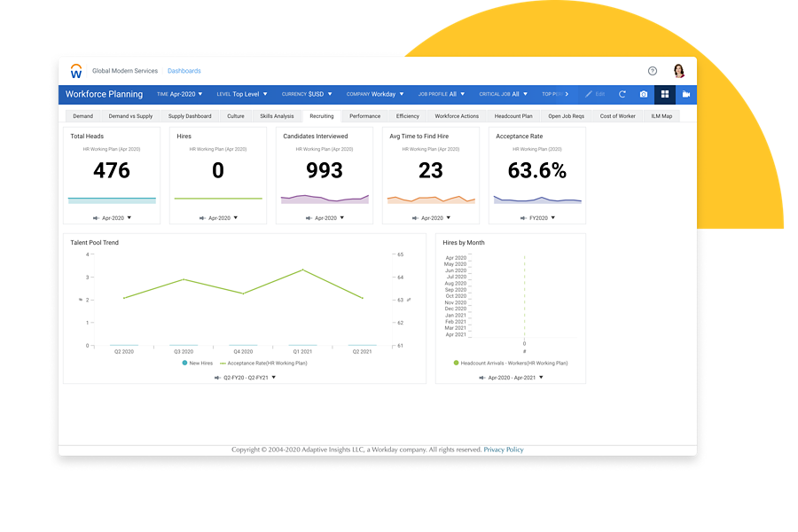798x532 pixels.
Task: Take a snapshot with the camera icon
Action: point(644,94)
